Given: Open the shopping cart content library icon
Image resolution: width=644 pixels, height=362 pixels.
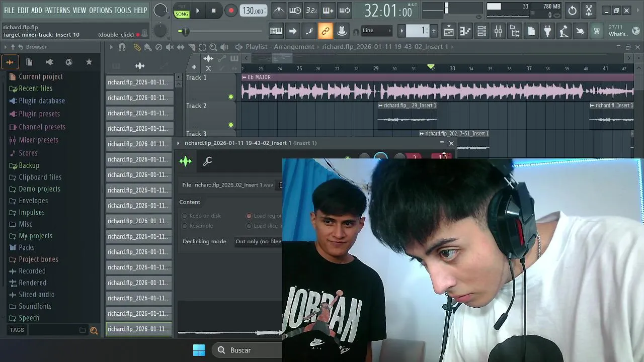Looking at the screenshot, I should pyautogui.click(x=597, y=31).
